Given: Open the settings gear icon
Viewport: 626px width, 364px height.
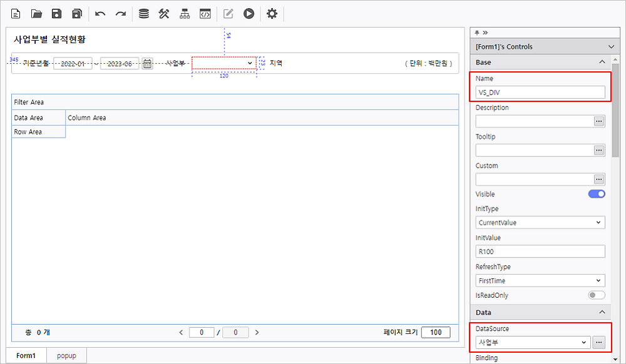Looking at the screenshot, I should (x=272, y=13).
